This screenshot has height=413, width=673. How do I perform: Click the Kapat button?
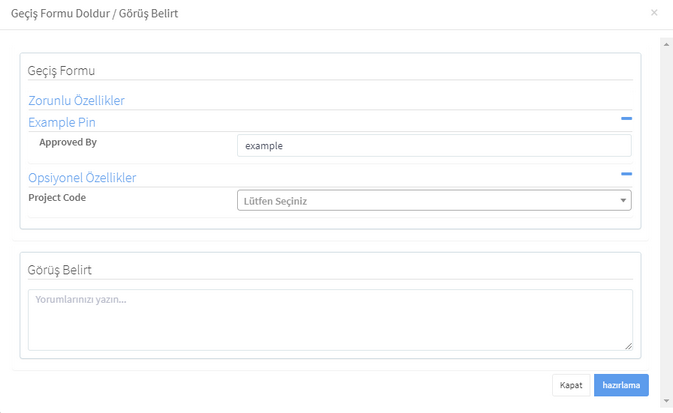[571, 385]
